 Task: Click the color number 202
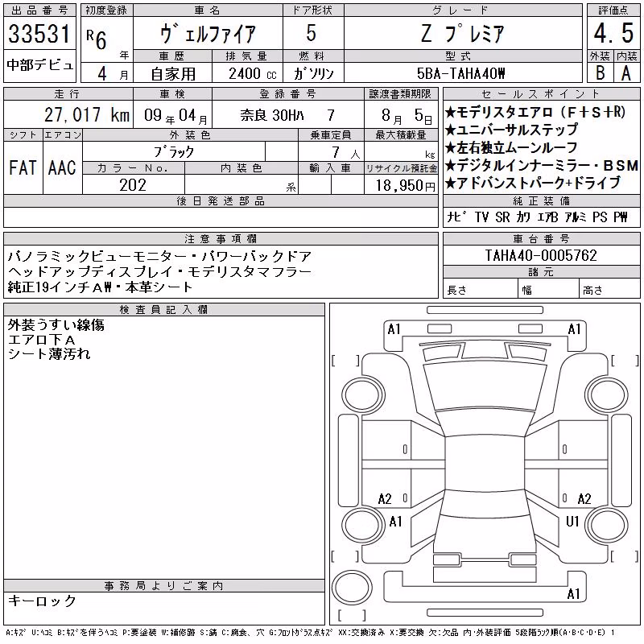tap(133, 185)
